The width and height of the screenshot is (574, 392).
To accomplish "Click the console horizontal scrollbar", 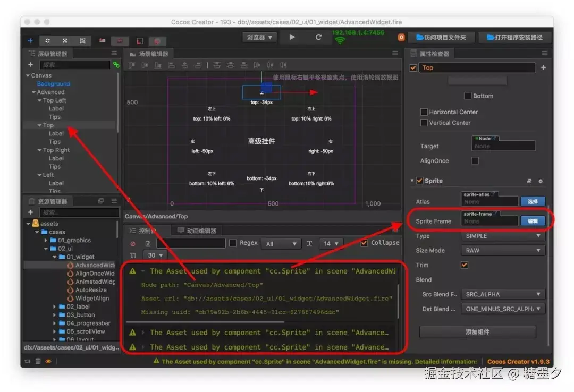I will [x=205, y=322].
